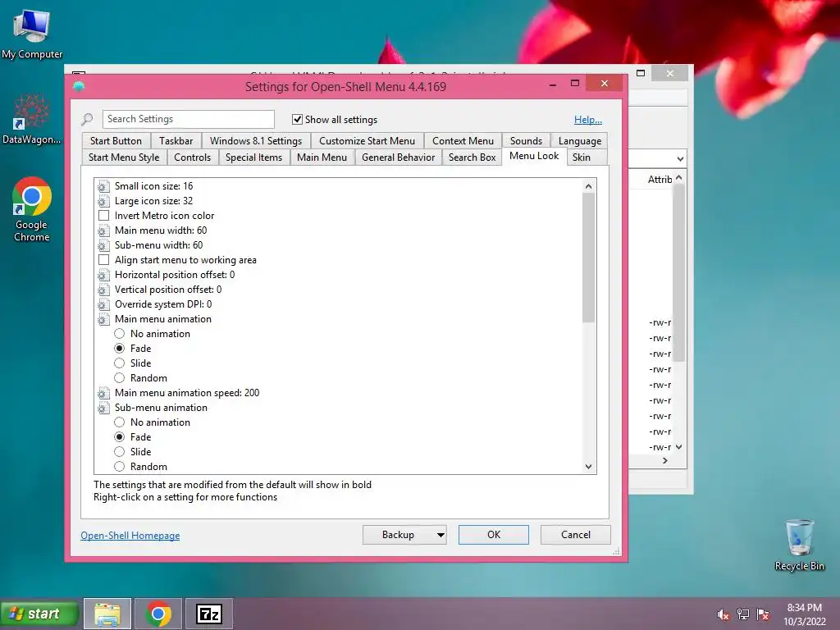The width and height of the screenshot is (840, 630).
Task: Switch to the Search Box tab
Action: click(x=472, y=157)
